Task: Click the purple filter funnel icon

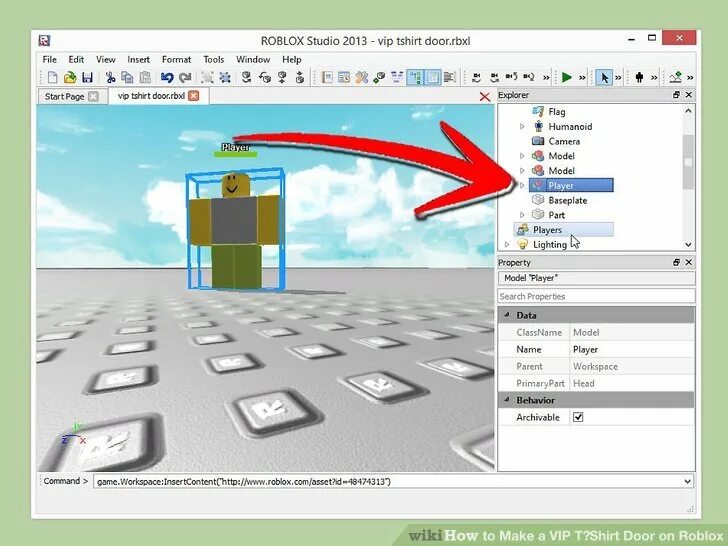Action: point(397,77)
